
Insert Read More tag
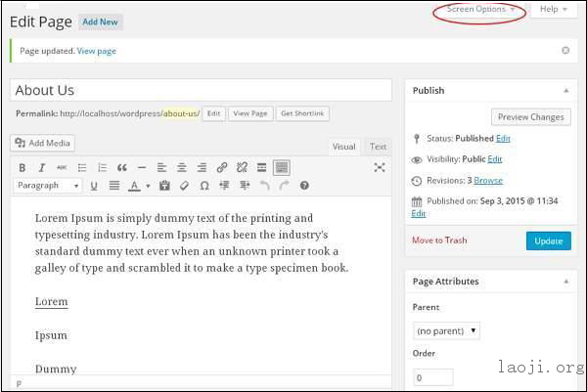click(x=261, y=167)
